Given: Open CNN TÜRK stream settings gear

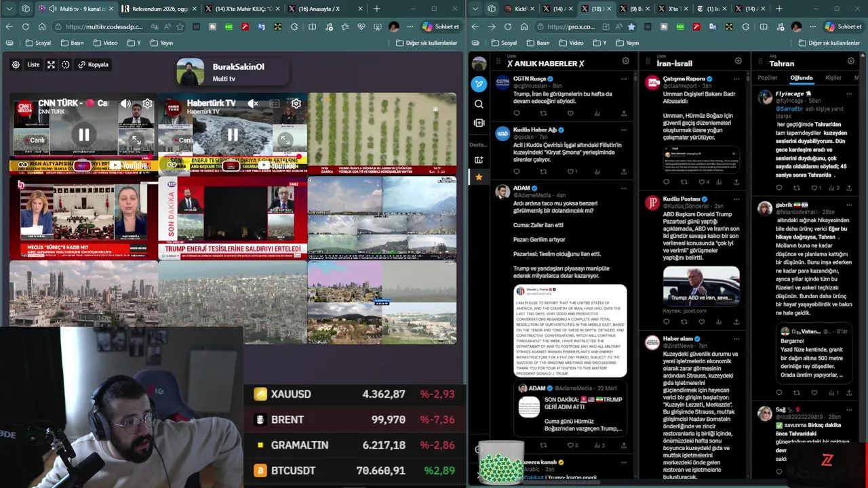Looking at the screenshot, I should [x=147, y=103].
